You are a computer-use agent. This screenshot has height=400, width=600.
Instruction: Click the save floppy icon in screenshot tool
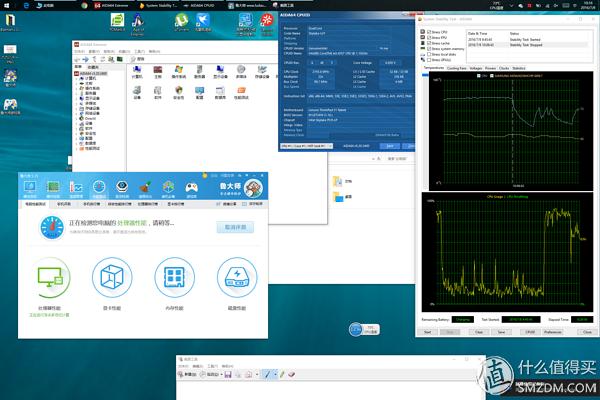(x=228, y=374)
